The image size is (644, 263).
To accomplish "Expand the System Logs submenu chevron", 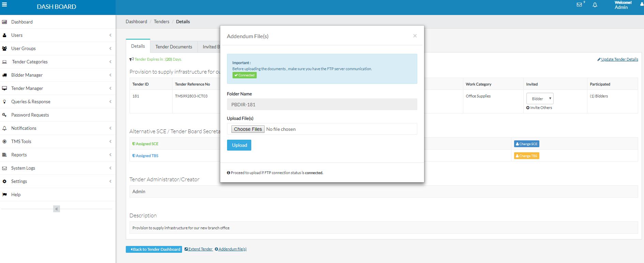I will click(x=110, y=168).
